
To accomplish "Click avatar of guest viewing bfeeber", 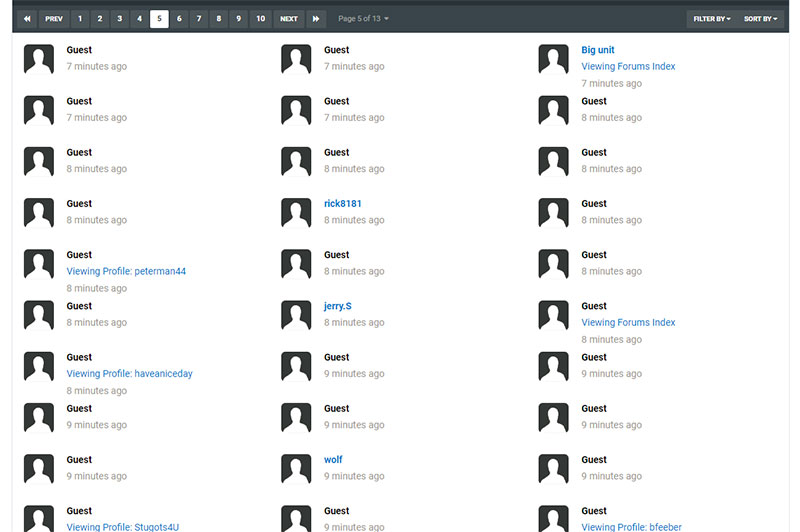I will tap(554, 519).
